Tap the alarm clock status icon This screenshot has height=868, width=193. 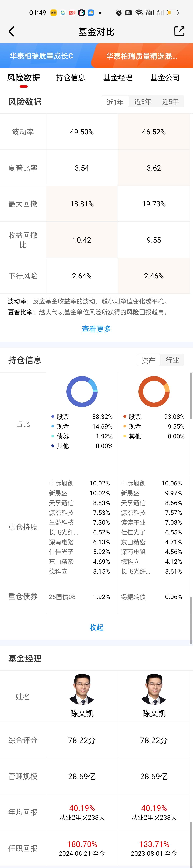[x=118, y=13]
